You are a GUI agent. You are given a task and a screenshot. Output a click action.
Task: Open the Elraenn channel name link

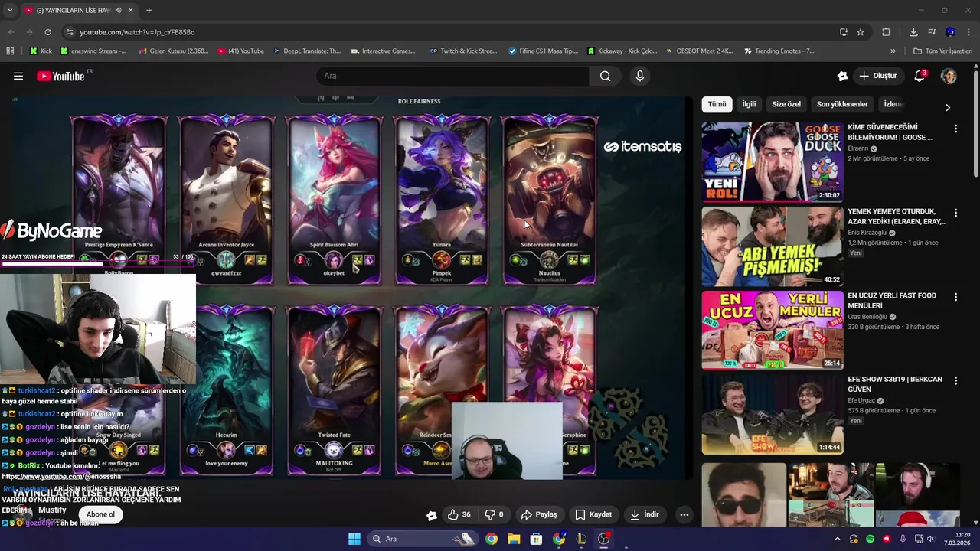coord(857,148)
